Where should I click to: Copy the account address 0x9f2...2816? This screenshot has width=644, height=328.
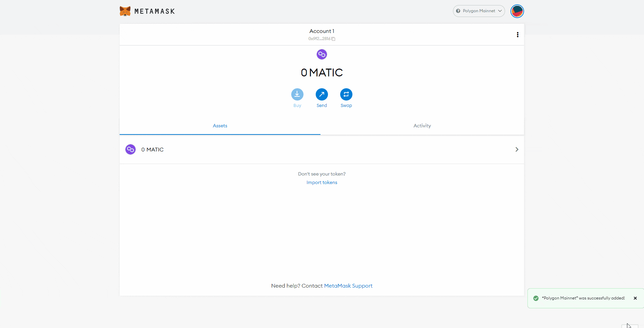click(322, 39)
